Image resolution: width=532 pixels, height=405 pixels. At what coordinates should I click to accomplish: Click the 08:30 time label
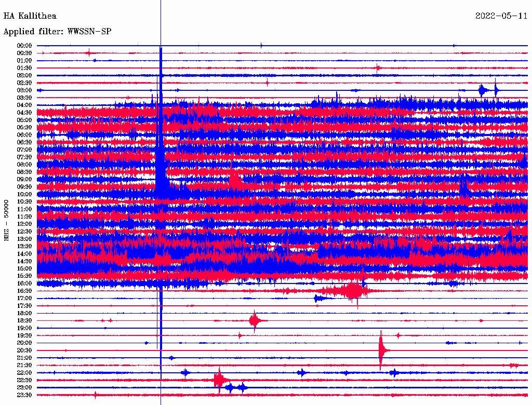(x=24, y=172)
